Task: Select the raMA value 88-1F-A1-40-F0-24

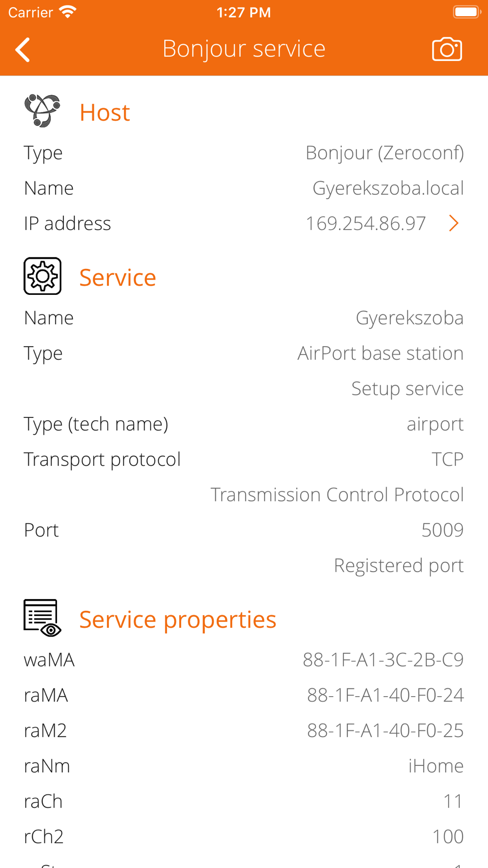Action: point(385,695)
